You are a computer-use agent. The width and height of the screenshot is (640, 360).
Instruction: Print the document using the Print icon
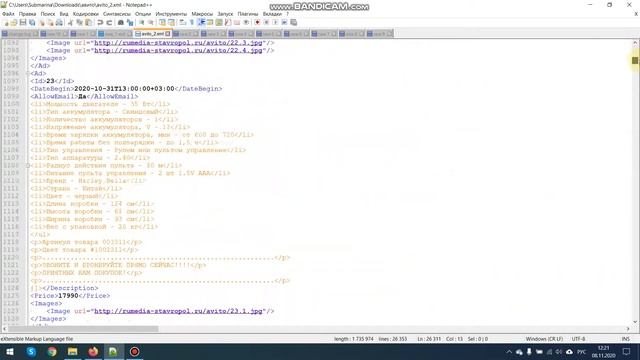tap(59, 22)
